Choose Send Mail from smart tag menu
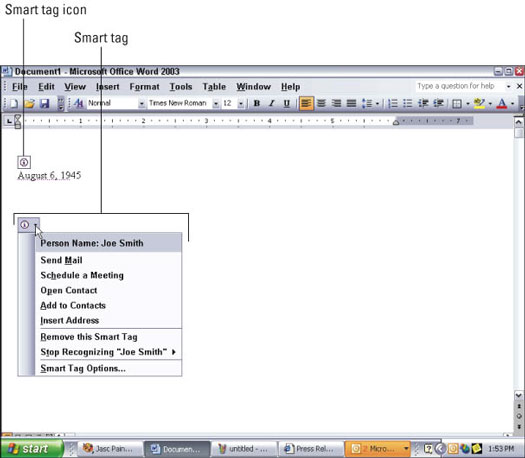 [108, 260]
